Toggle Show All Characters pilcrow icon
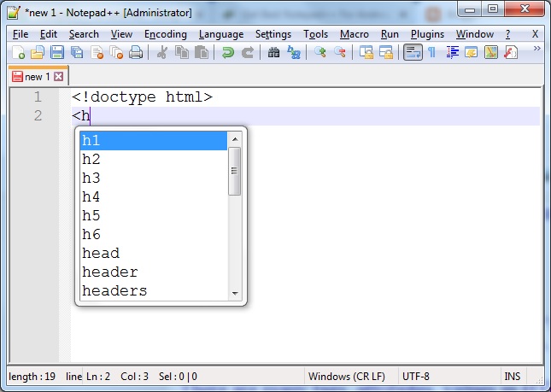 tap(432, 52)
